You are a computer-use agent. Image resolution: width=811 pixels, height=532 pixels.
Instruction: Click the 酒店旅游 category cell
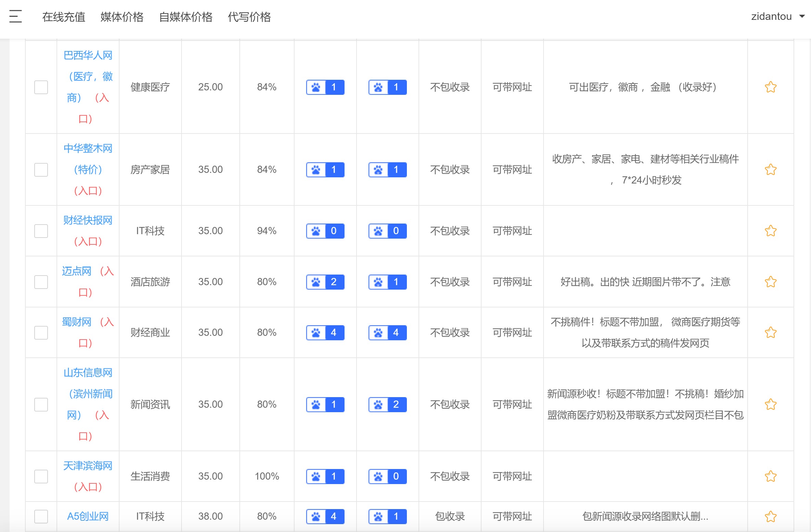(150, 282)
